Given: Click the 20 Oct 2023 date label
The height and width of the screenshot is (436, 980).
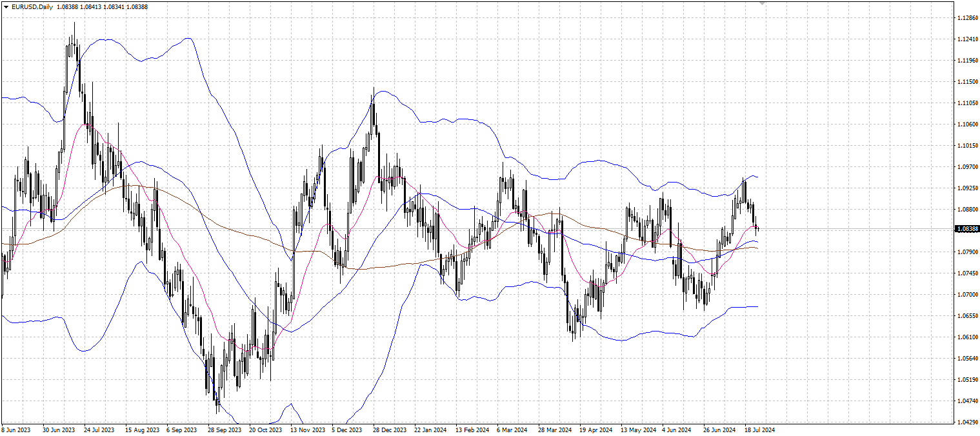Looking at the screenshot, I should [x=266, y=430].
